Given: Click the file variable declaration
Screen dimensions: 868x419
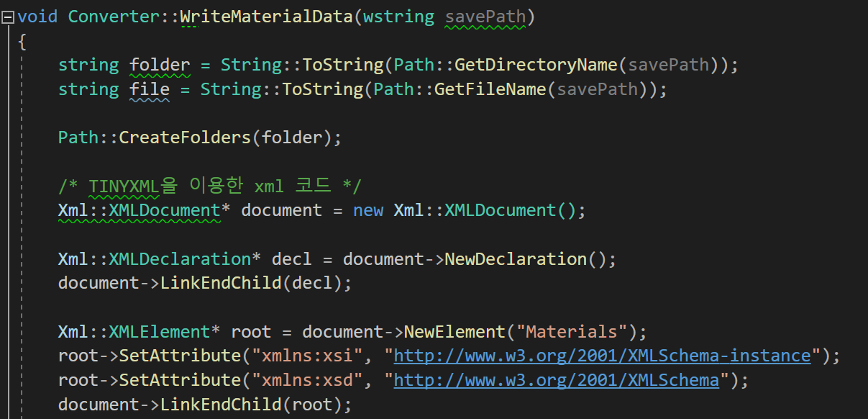Looking at the screenshot, I should click(150, 89).
